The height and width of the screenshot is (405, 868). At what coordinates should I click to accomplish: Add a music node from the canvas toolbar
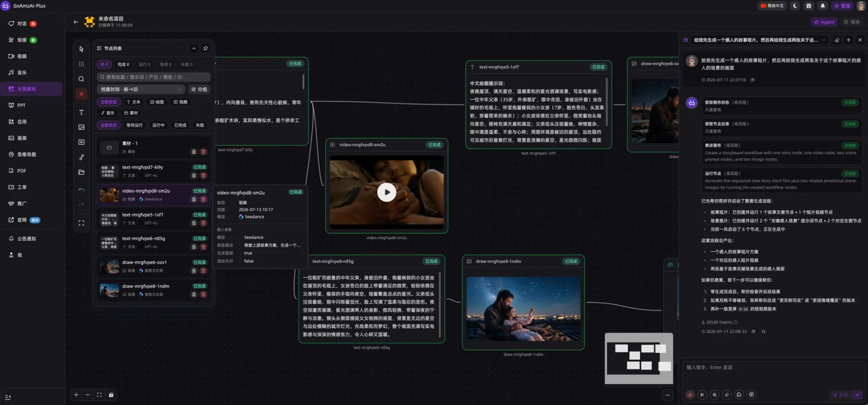click(x=81, y=157)
